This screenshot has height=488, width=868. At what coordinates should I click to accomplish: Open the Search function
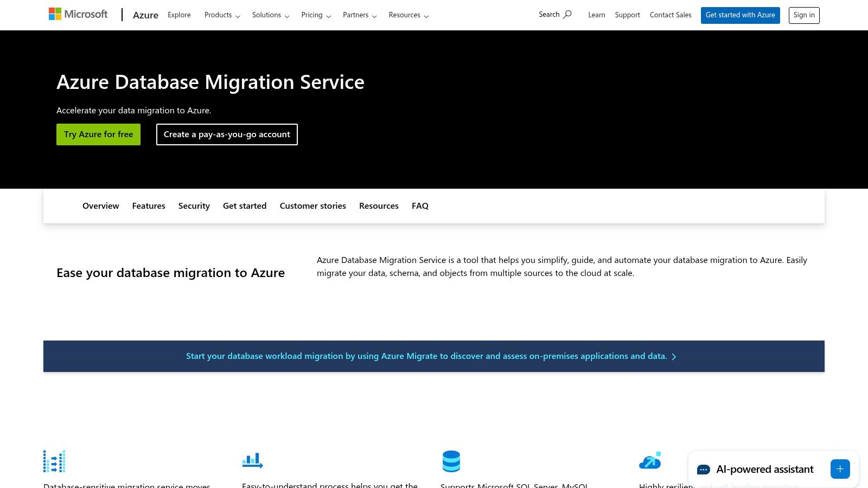pos(554,14)
